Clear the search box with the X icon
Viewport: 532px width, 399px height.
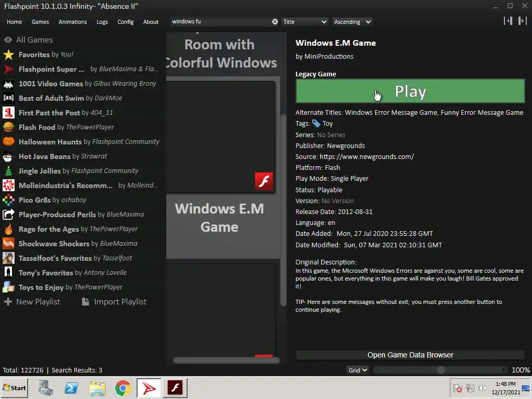point(275,22)
